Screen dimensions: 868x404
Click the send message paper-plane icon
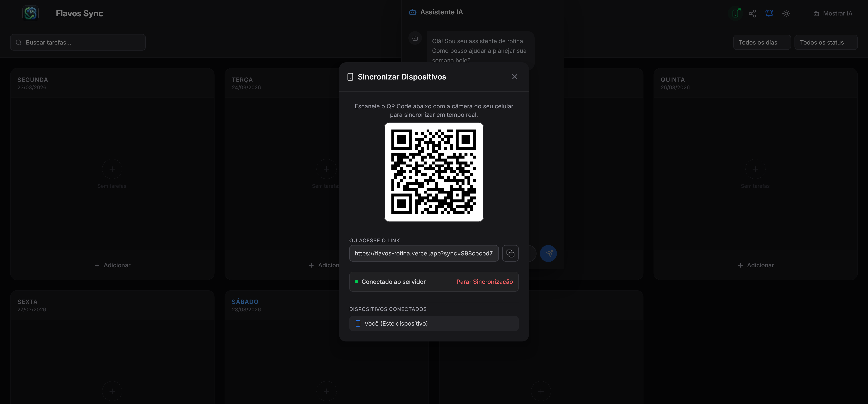coord(548,253)
